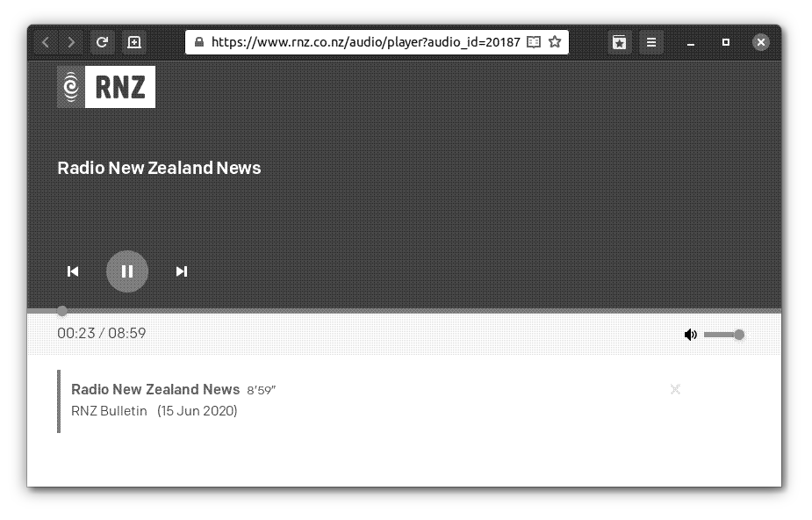Close the browser window
Image resolution: width=812 pixels, height=520 pixels.
761,42
